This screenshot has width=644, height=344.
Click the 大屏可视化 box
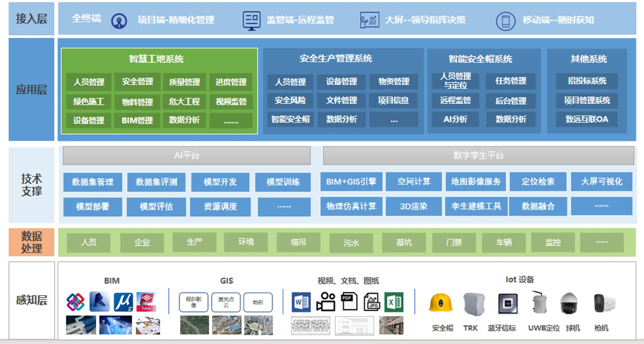tap(602, 182)
